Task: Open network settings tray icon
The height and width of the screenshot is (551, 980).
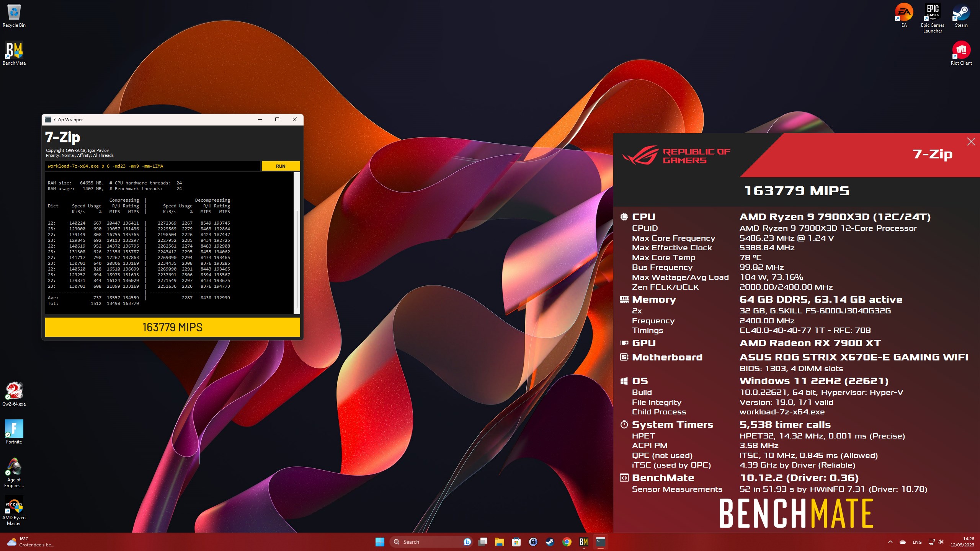Action: coord(932,542)
